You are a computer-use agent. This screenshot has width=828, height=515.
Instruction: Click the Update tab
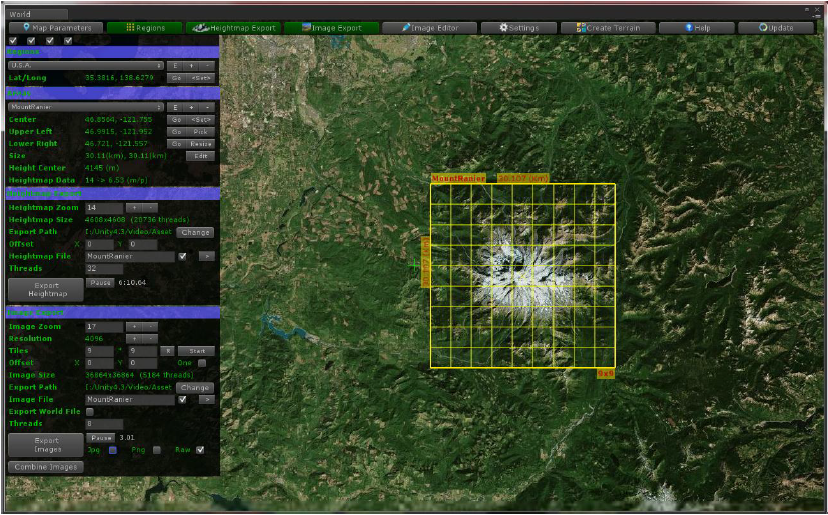[776, 28]
